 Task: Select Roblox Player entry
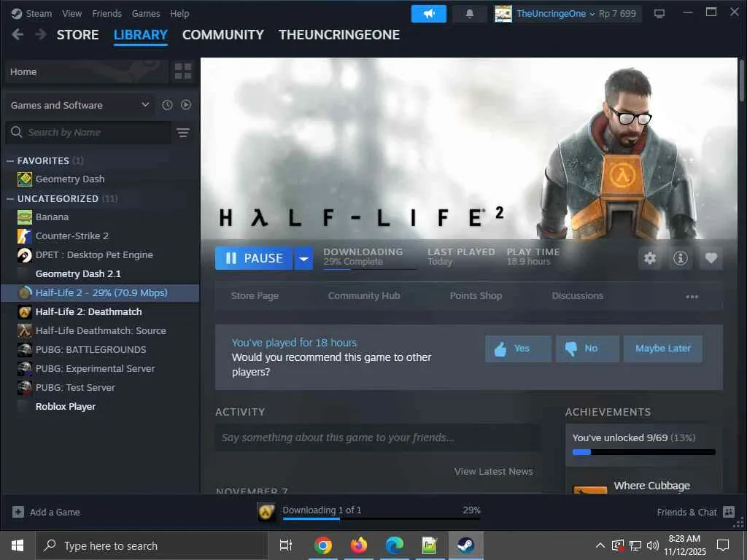[x=100, y=407]
